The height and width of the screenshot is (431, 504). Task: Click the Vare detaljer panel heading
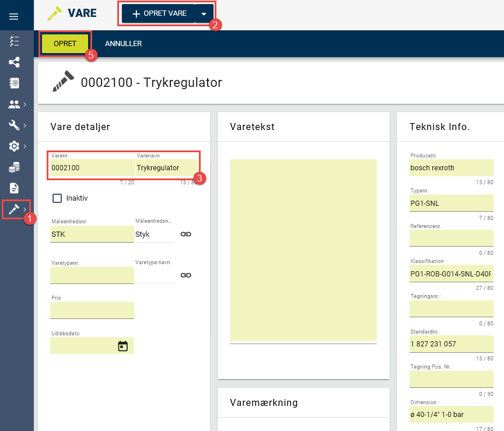point(80,127)
